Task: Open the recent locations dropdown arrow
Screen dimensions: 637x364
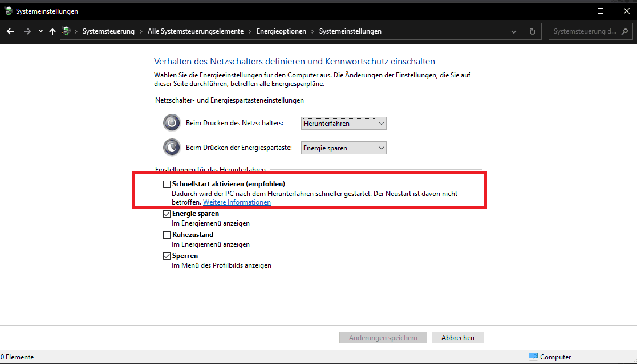Action: [40, 31]
